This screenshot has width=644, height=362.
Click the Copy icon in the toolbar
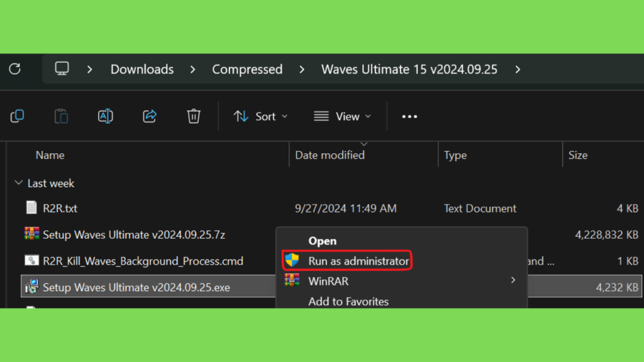(17, 116)
